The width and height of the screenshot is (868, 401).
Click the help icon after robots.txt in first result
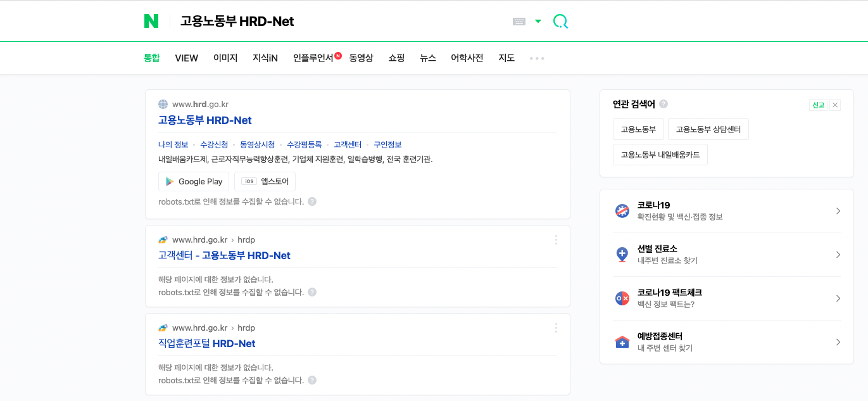coord(312,201)
